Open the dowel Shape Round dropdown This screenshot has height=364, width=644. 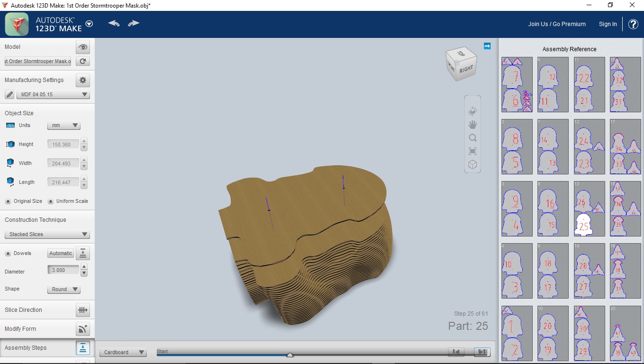(64, 289)
